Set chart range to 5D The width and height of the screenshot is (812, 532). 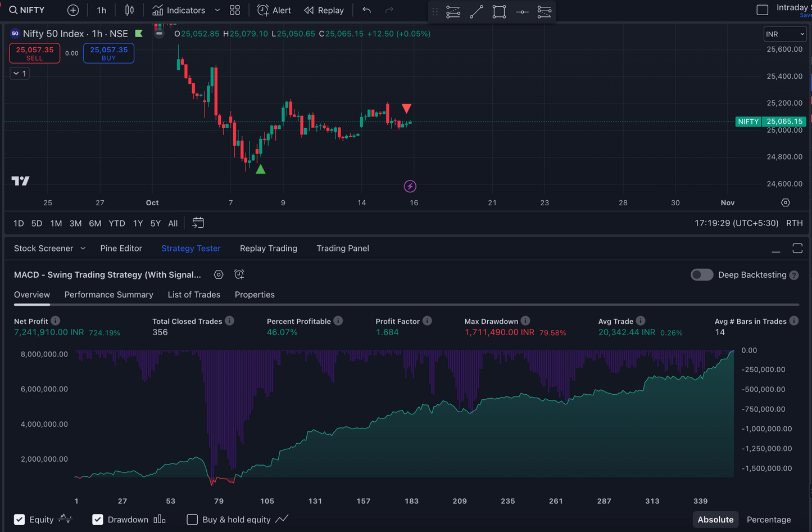coord(37,223)
